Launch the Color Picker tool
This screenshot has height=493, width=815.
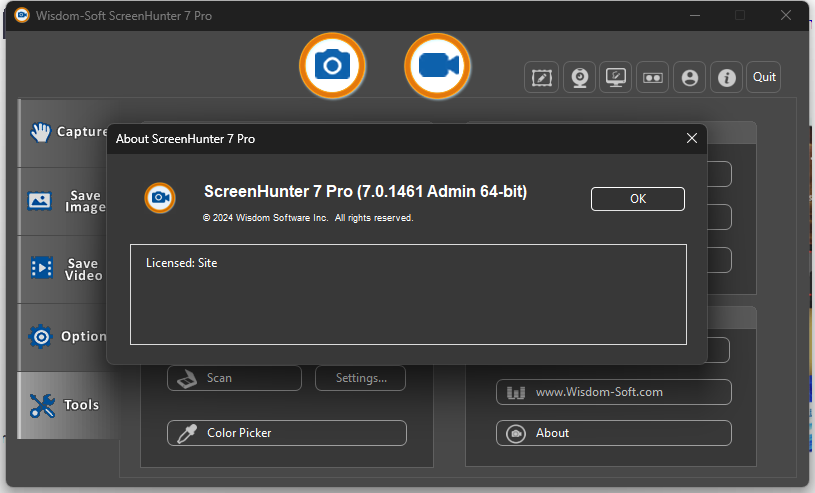pos(287,433)
